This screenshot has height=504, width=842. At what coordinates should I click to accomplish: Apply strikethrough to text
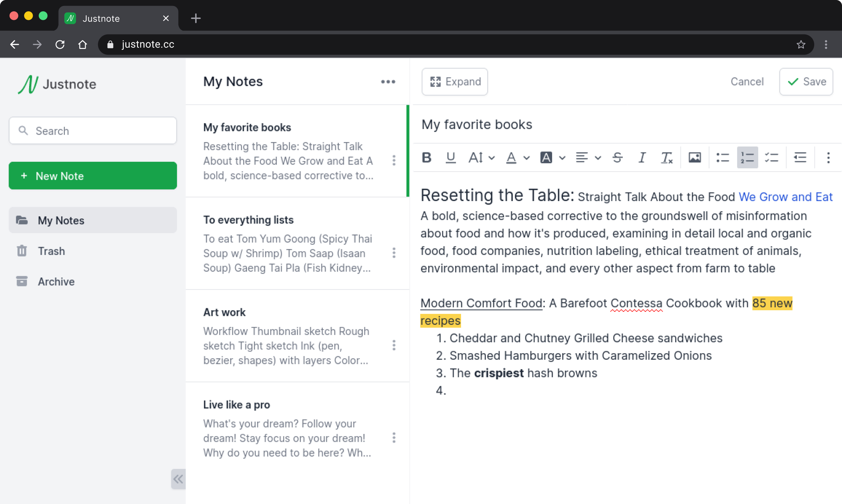click(618, 157)
